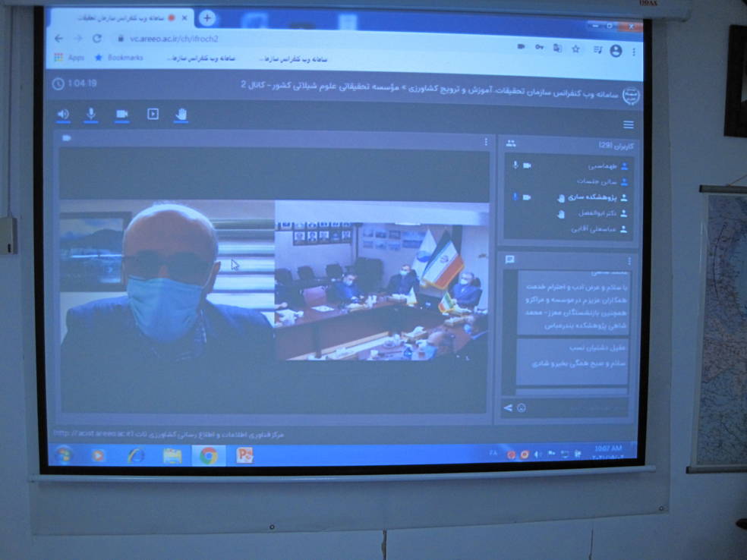Open PowerPoint from the Windows taskbar
The image size is (747, 560).
click(x=244, y=455)
